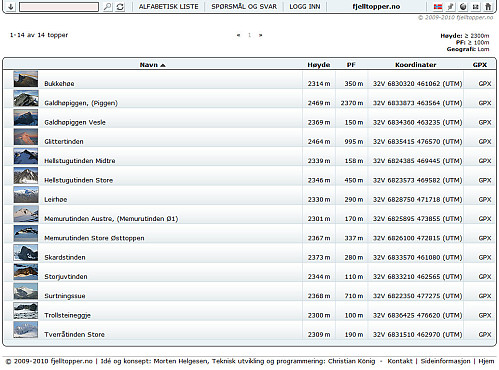Click the refresh arrows icon
This screenshot has width=499, height=370.
(120, 7)
